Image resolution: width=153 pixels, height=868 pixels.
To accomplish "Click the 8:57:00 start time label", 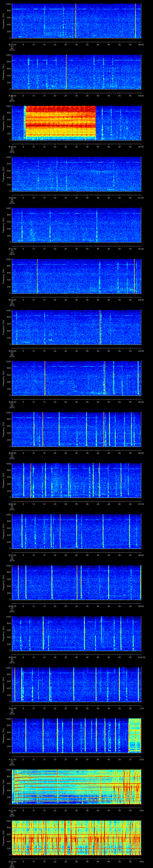I will pyautogui.click(x=12, y=555).
